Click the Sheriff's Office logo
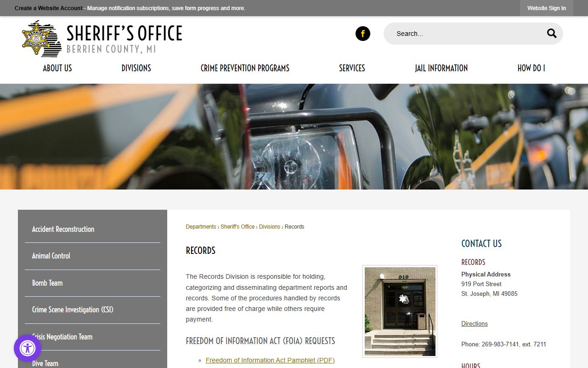588x368 pixels. [x=102, y=39]
